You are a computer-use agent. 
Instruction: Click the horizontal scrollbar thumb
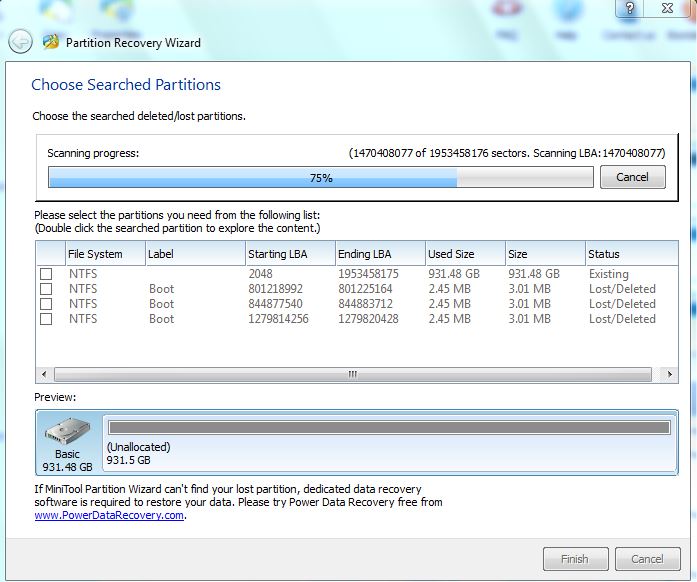353,374
